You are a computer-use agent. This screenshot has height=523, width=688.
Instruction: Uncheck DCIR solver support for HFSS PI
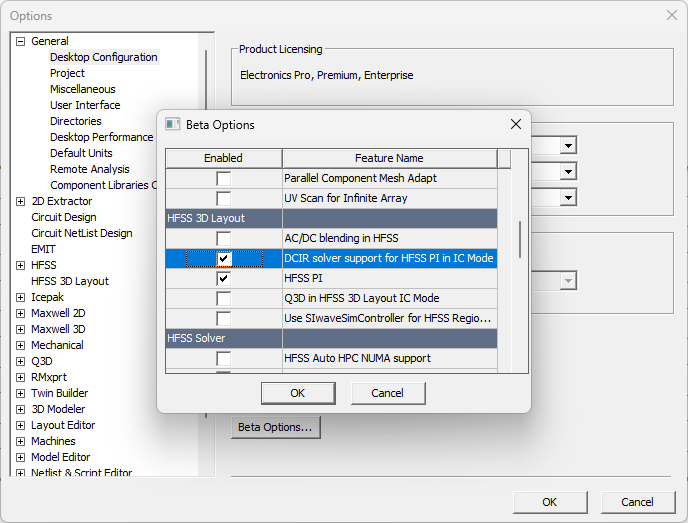(224, 258)
